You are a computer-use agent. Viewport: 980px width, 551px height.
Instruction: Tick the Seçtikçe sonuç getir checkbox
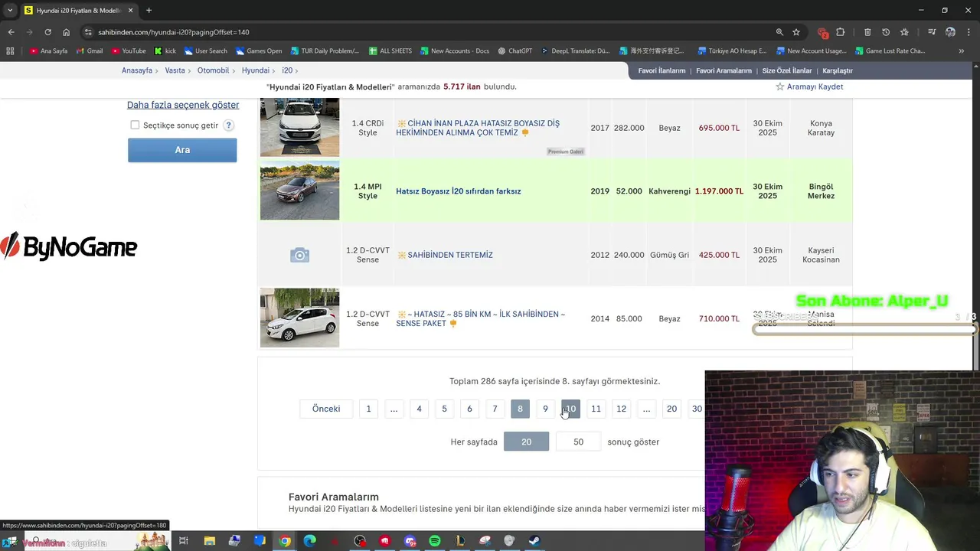pyautogui.click(x=135, y=125)
